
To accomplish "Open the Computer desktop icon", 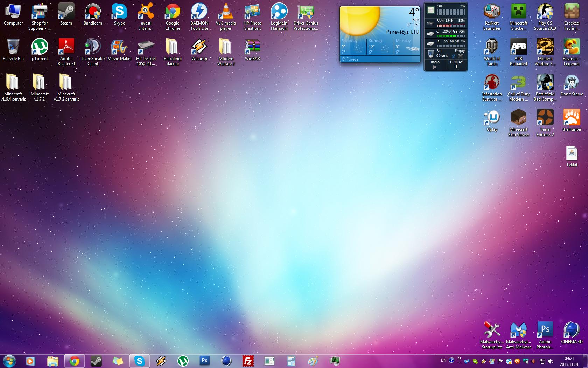I will [13, 15].
